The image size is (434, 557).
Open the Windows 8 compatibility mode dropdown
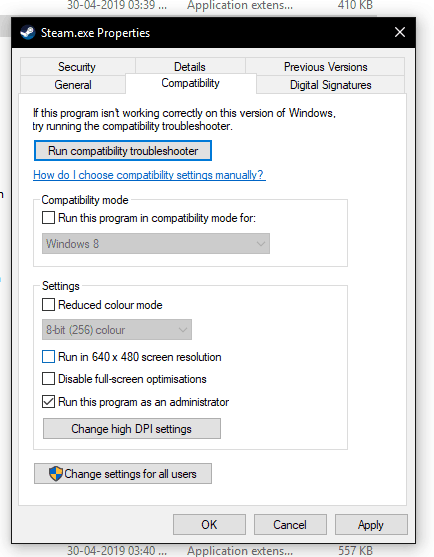pyautogui.click(x=156, y=244)
